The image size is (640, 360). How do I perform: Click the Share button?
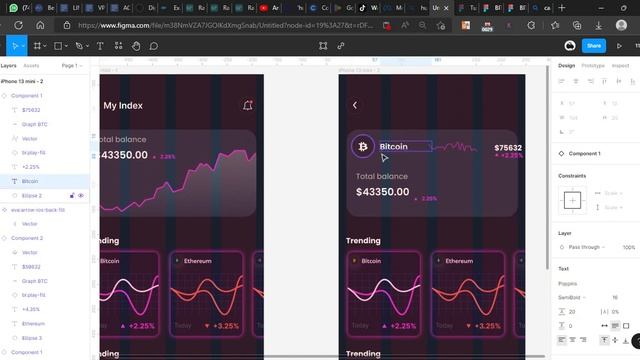(x=594, y=46)
